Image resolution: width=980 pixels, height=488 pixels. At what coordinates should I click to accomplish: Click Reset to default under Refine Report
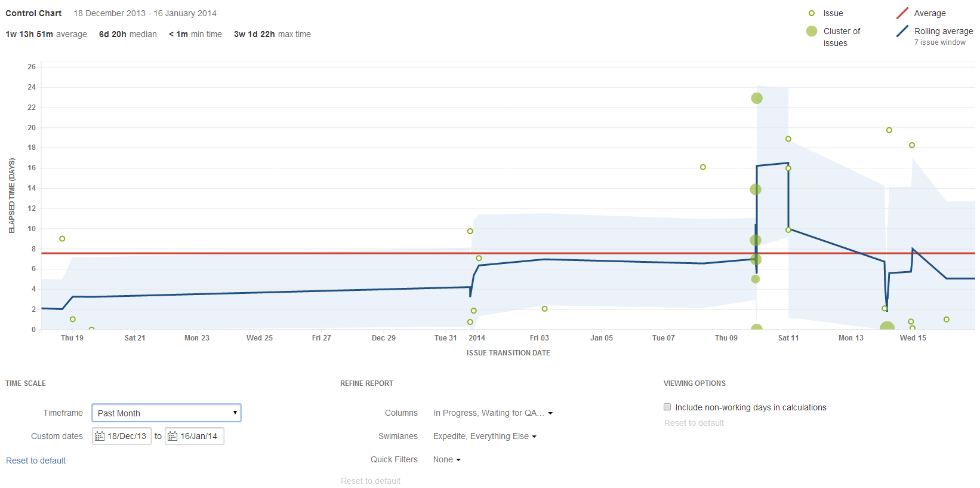(x=370, y=481)
